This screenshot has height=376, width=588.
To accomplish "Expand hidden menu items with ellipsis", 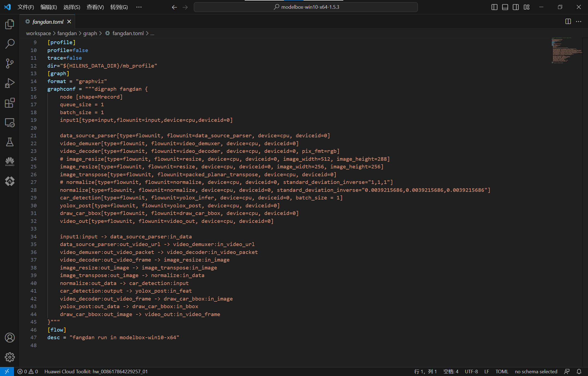I will pyautogui.click(x=139, y=7).
